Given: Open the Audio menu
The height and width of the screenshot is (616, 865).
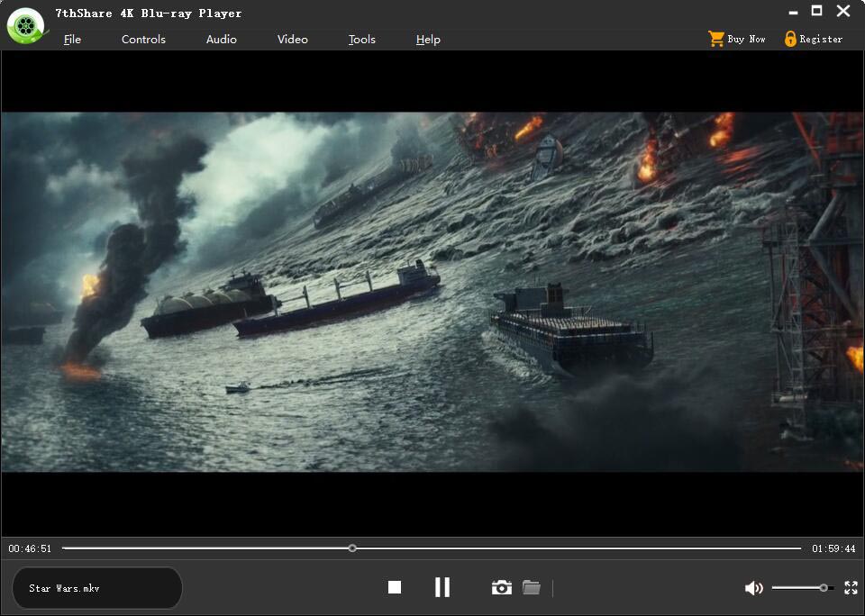Looking at the screenshot, I should click(x=222, y=39).
